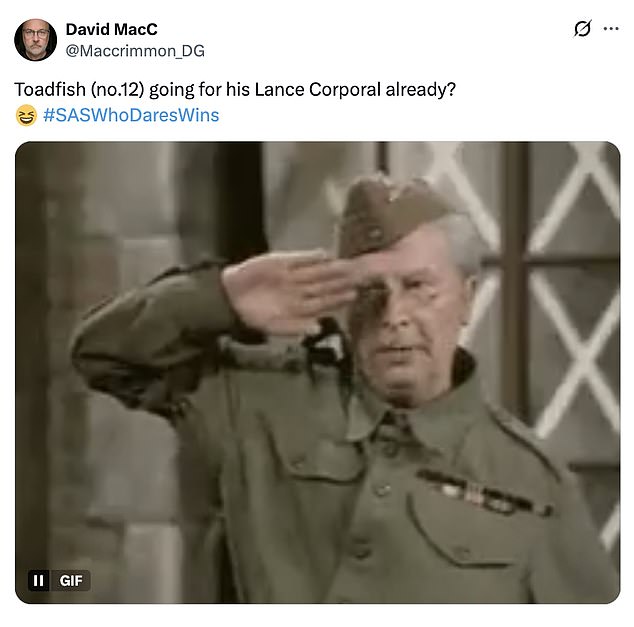Click the David MacC display name
Screen dimensions: 634x627
pos(112,29)
